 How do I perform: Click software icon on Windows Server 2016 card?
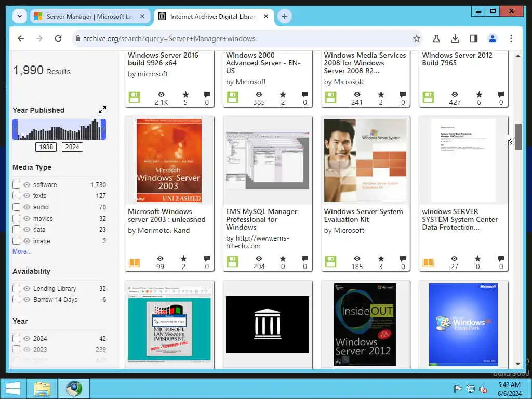[135, 98]
